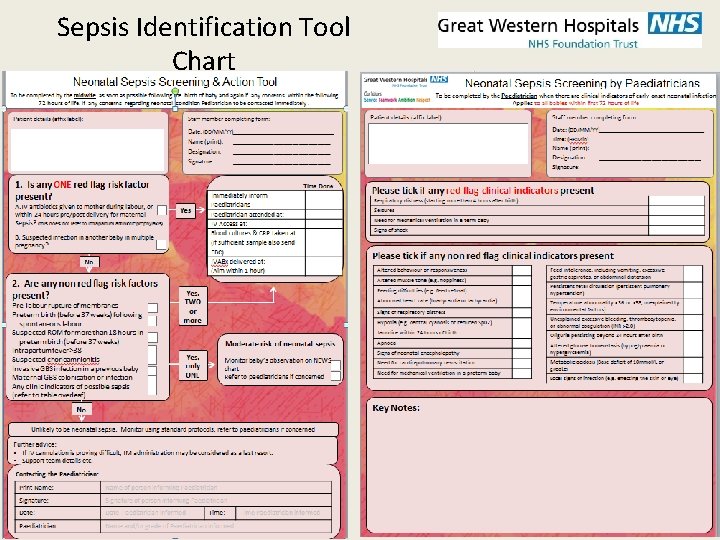Click the patient details label box in the left form

(87, 149)
